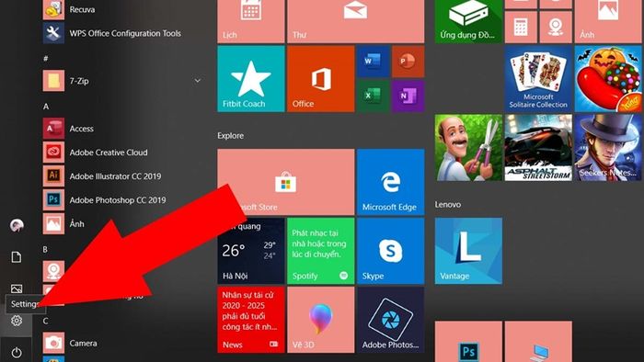The width and height of the screenshot is (644, 362).
Task: Open the Ảnh photos tile
Action: click(x=608, y=21)
